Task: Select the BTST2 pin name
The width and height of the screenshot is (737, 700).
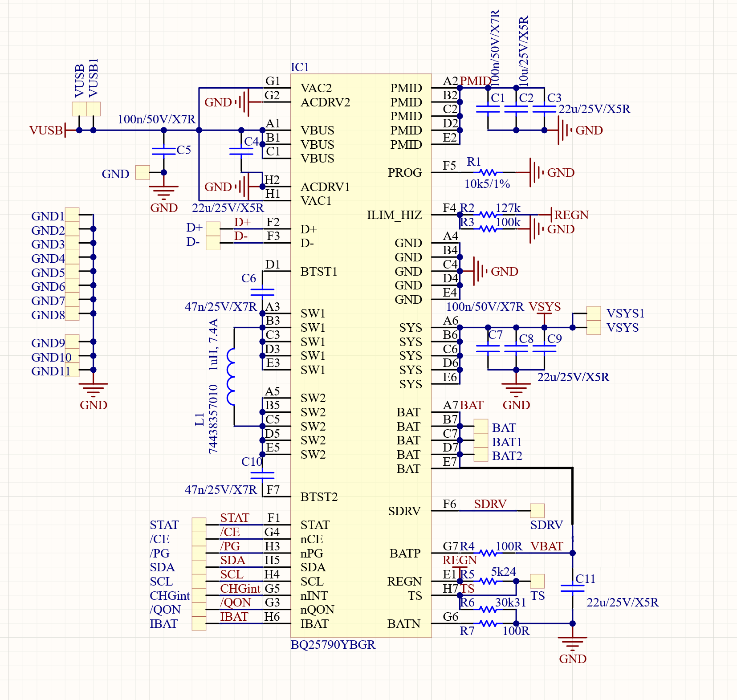Action: (319, 497)
